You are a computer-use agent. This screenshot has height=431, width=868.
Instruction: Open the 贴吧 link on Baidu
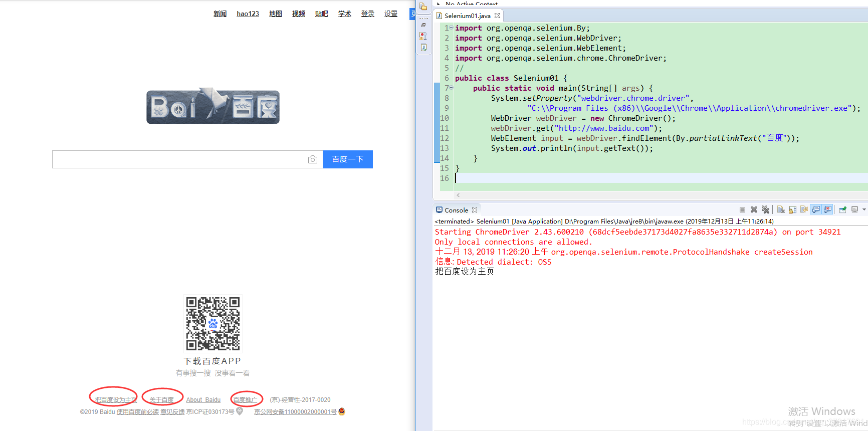click(322, 14)
